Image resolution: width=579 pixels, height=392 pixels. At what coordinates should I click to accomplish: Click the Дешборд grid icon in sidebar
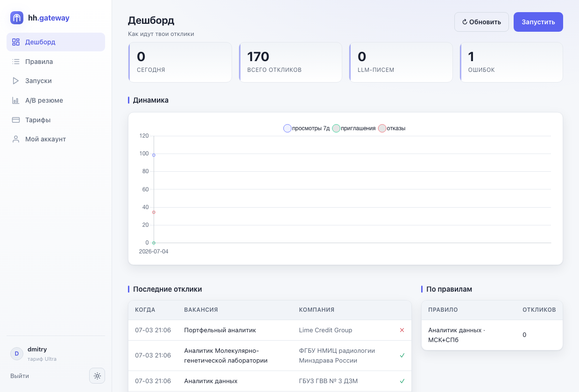[x=16, y=42]
